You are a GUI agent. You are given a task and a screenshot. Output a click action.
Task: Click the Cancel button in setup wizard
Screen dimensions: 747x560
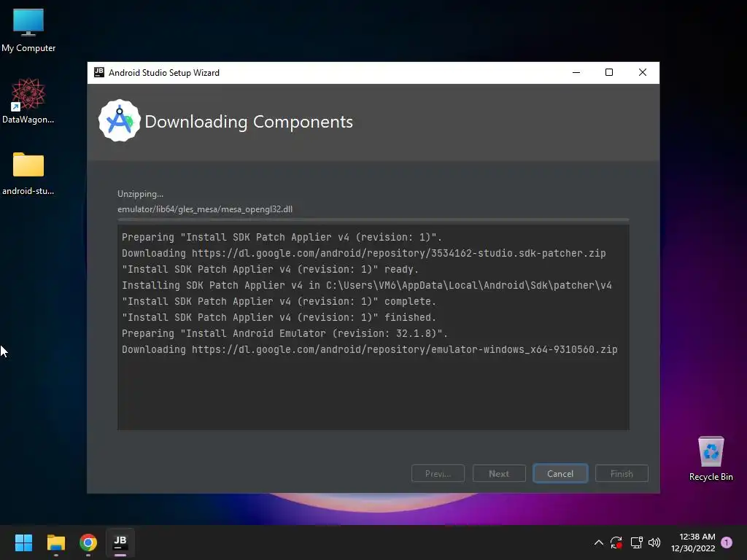coord(560,473)
